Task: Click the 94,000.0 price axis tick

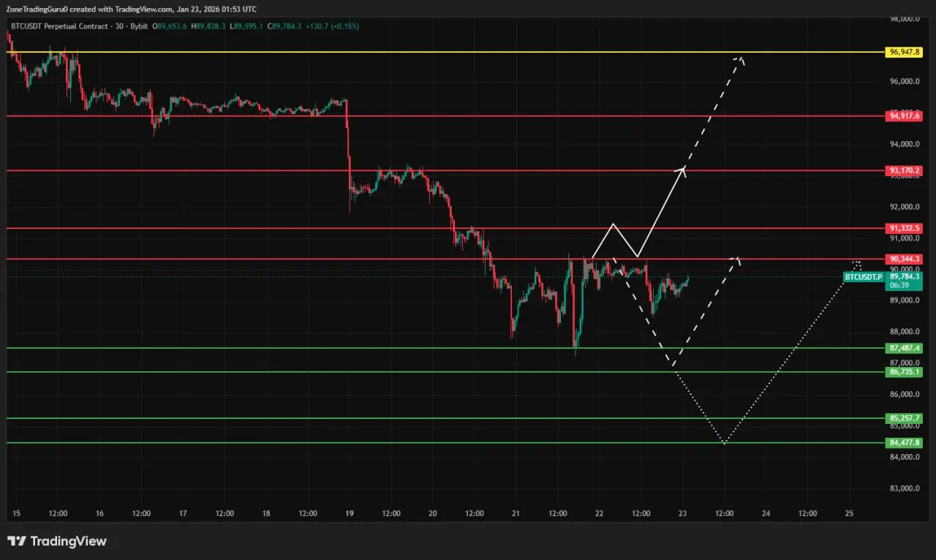Action: (905, 144)
